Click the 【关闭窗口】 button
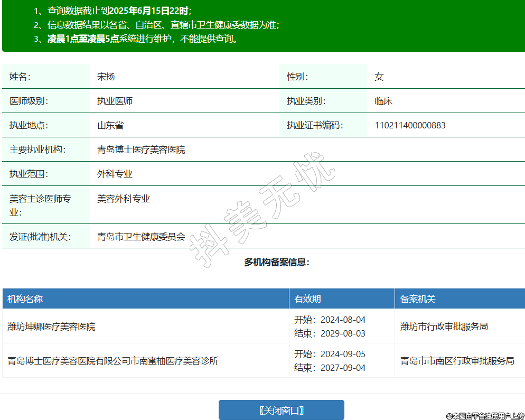The height and width of the screenshot is (420, 525). (x=281, y=410)
